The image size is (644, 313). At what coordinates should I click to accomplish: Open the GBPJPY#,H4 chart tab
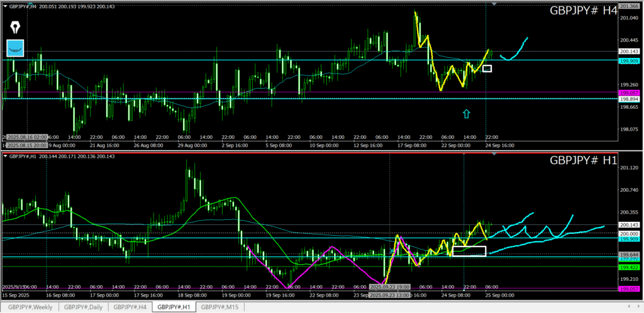130,307
